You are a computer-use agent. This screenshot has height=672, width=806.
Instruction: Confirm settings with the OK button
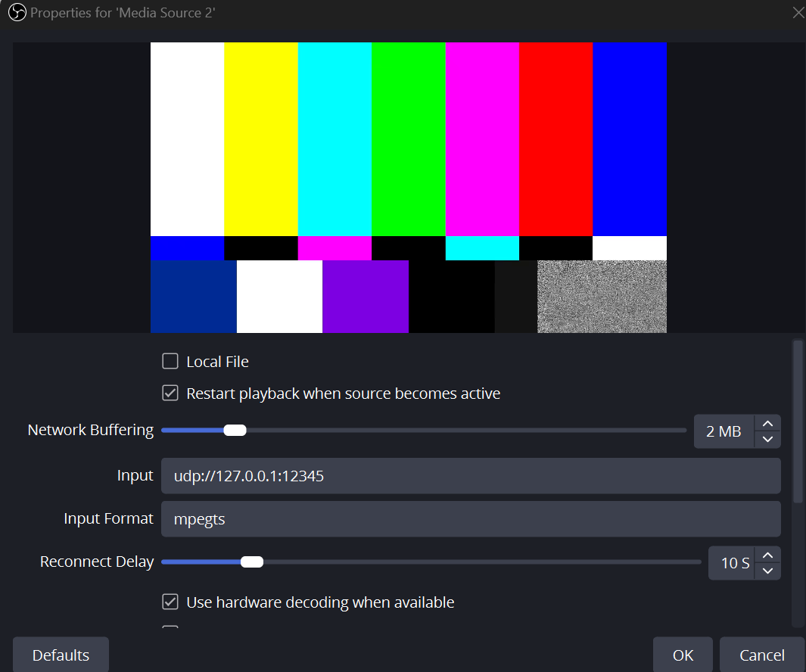click(x=683, y=655)
